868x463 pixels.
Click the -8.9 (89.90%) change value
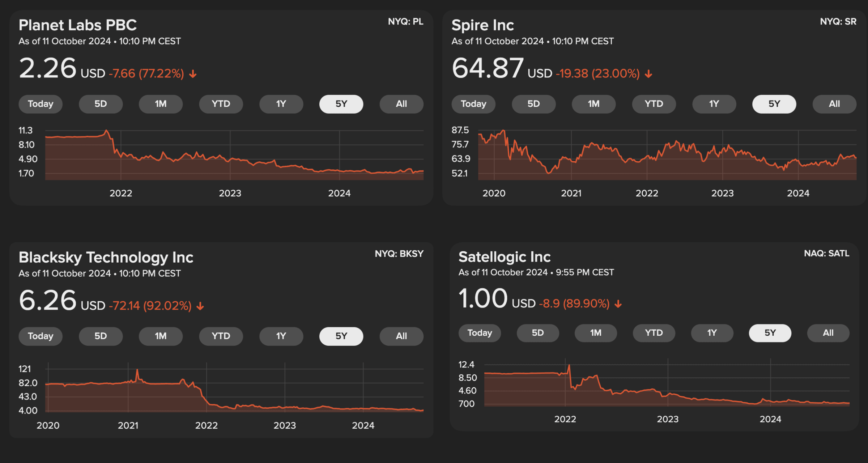click(x=574, y=303)
